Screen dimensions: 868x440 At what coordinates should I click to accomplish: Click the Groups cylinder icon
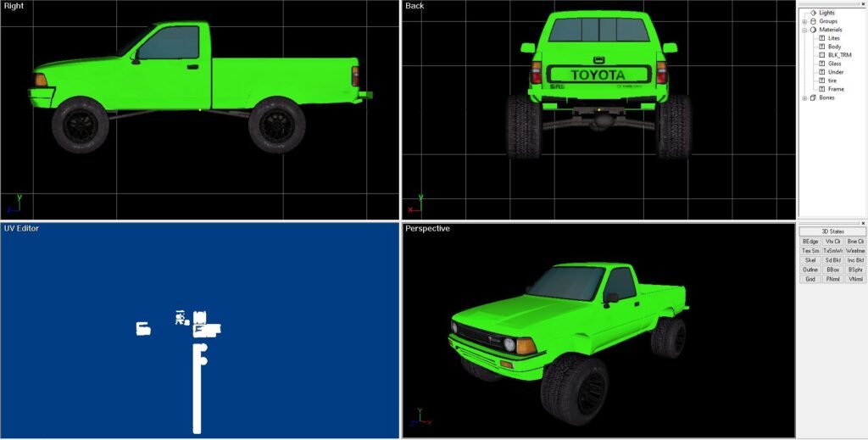click(x=813, y=21)
